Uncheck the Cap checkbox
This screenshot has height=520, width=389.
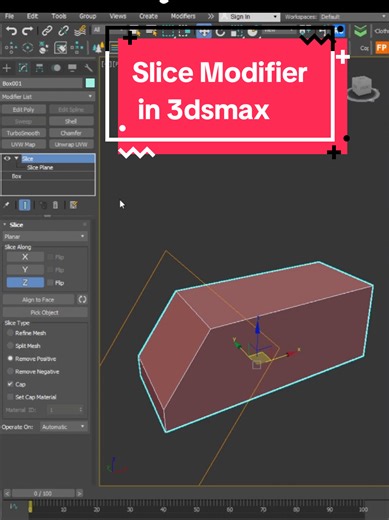point(10,384)
